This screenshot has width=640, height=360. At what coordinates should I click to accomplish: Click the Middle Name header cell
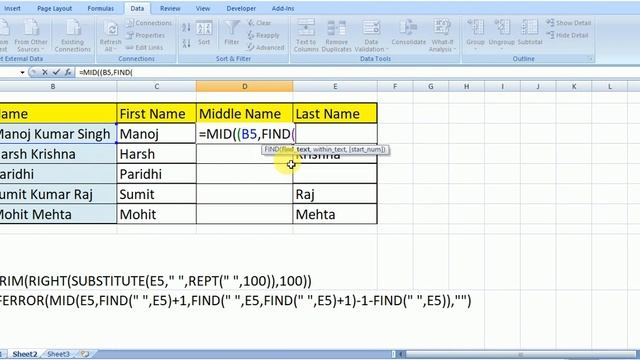coord(244,113)
